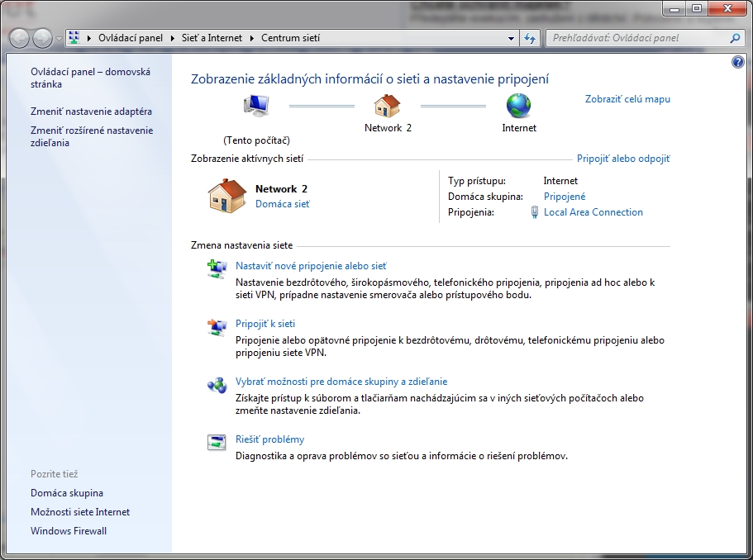The image size is (753, 560).
Task: Click Nastaviť nové pripojenie alebo sieť
Action: click(x=311, y=266)
